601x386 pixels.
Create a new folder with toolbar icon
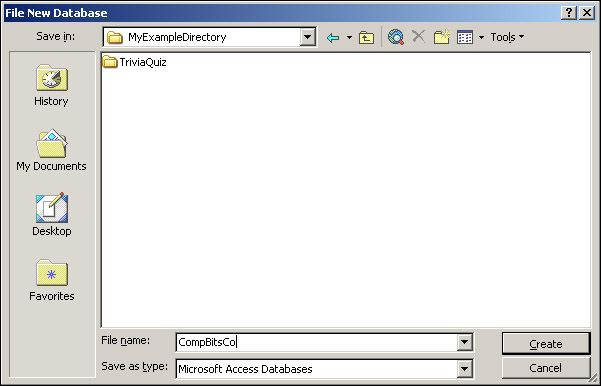point(442,37)
